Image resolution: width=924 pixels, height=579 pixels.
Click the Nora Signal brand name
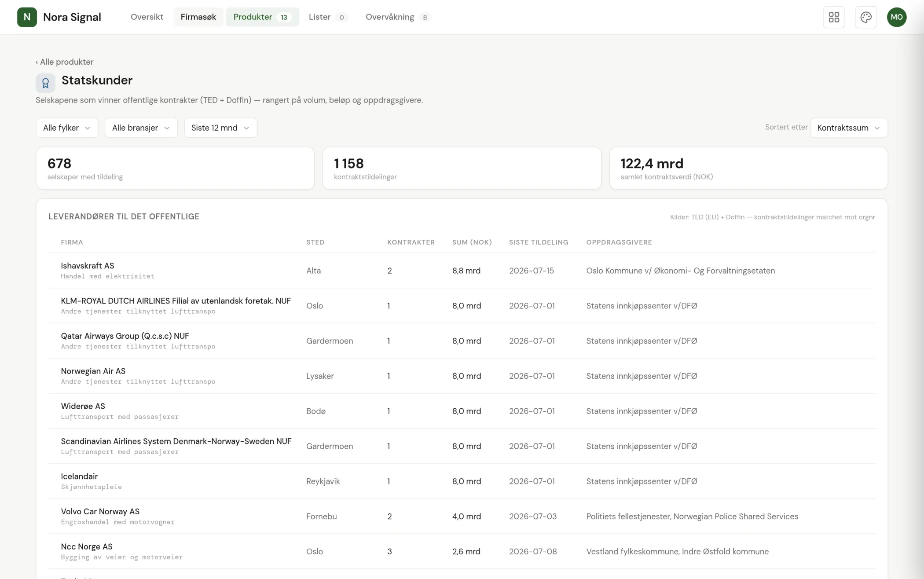(x=72, y=17)
